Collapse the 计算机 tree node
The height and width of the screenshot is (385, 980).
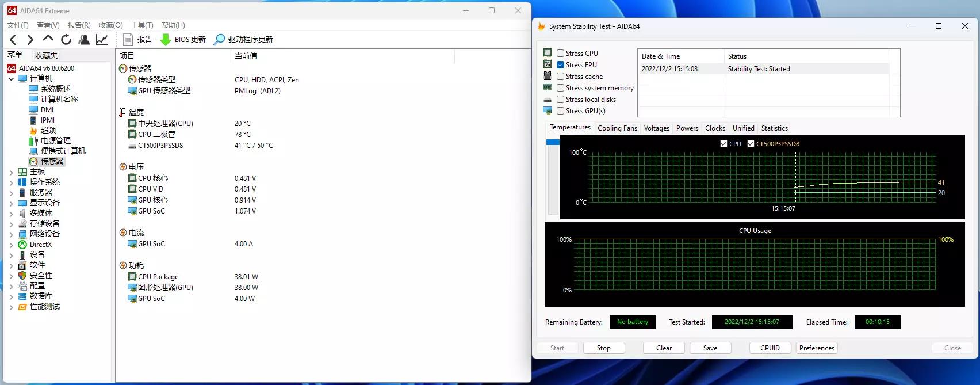tap(11, 79)
